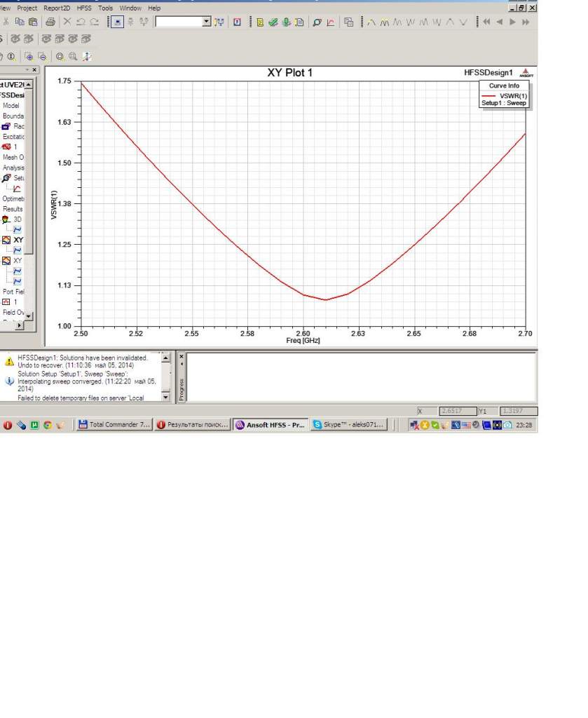Open the empty toolbar combo box dropdown
The height and width of the screenshot is (718, 588).
tap(206, 22)
